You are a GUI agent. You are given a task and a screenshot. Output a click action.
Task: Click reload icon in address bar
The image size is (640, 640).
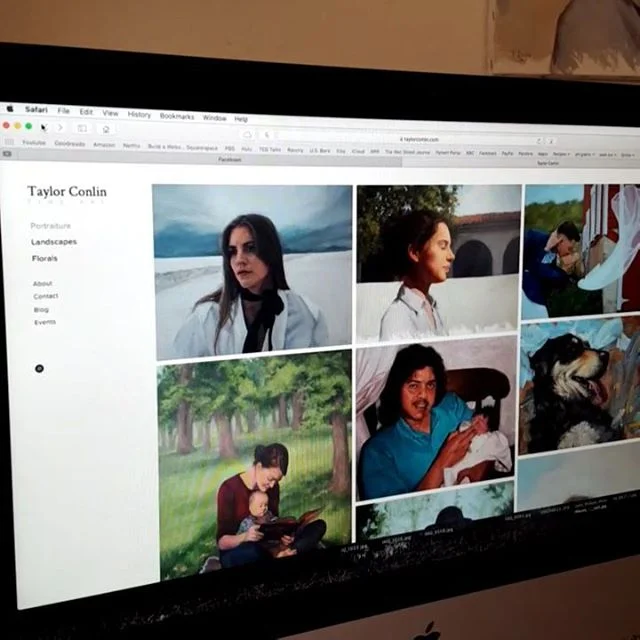click(539, 141)
